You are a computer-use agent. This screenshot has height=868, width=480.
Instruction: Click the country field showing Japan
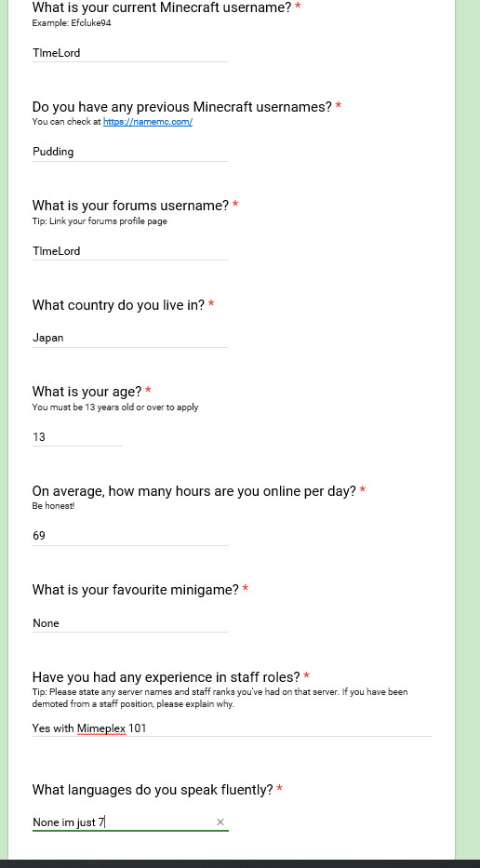coord(130,338)
